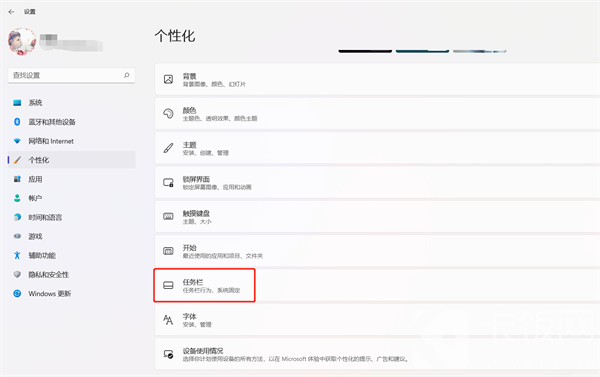Click the 应用 apps icon

pos(17,179)
